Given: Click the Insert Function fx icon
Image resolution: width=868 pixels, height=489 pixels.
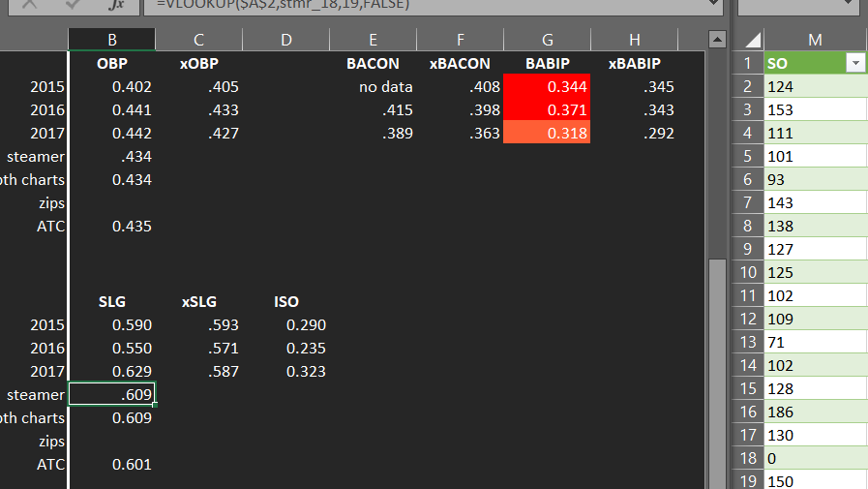Looking at the screenshot, I should coord(116,5).
